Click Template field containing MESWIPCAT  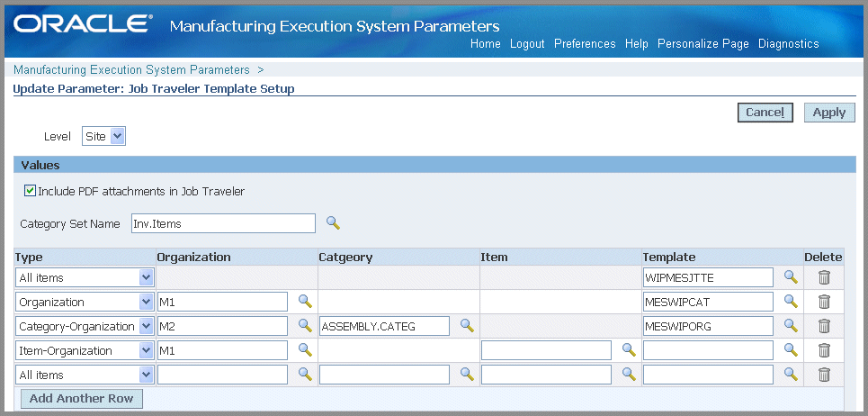(708, 302)
